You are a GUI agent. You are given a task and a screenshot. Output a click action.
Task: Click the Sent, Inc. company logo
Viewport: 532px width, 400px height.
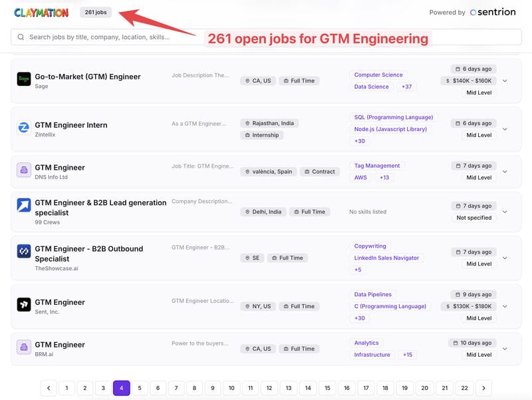24,305
